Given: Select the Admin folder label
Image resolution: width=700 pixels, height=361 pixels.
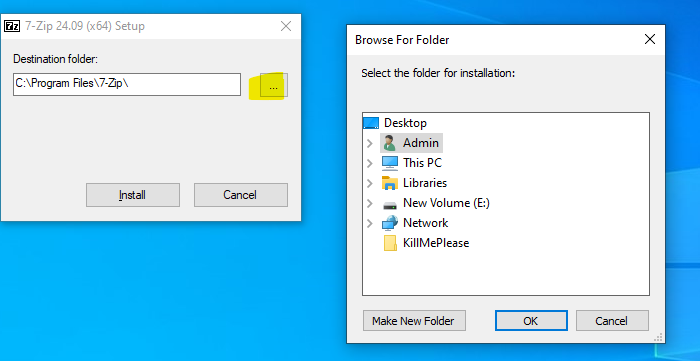Looking at the screenshot, I should pos(421,143).
